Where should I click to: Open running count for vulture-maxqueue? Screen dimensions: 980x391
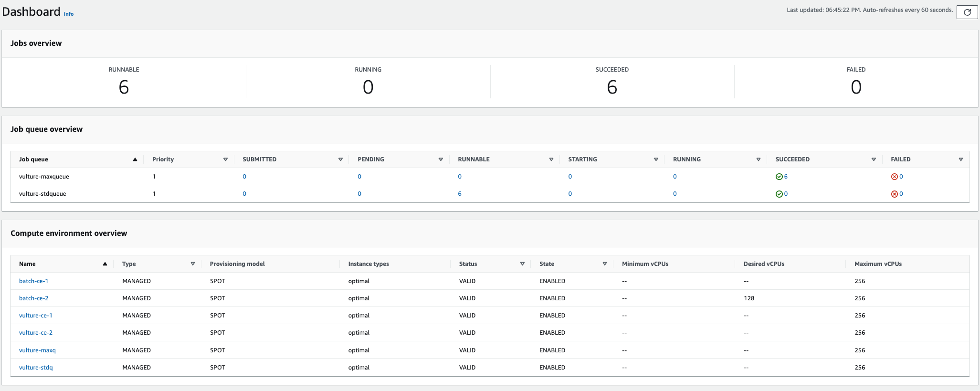tap(675, 177)
